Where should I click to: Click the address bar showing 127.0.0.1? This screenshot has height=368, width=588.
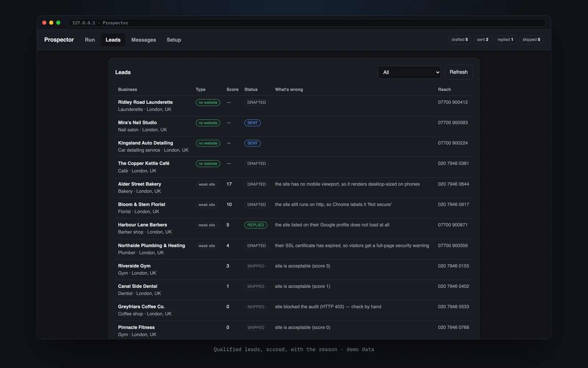(x=307, y=23)
